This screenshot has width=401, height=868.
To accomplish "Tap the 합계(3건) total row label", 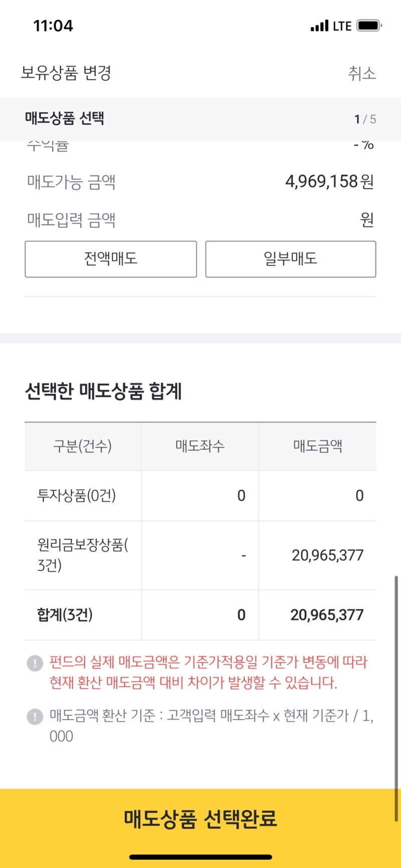I will (65, 614).
